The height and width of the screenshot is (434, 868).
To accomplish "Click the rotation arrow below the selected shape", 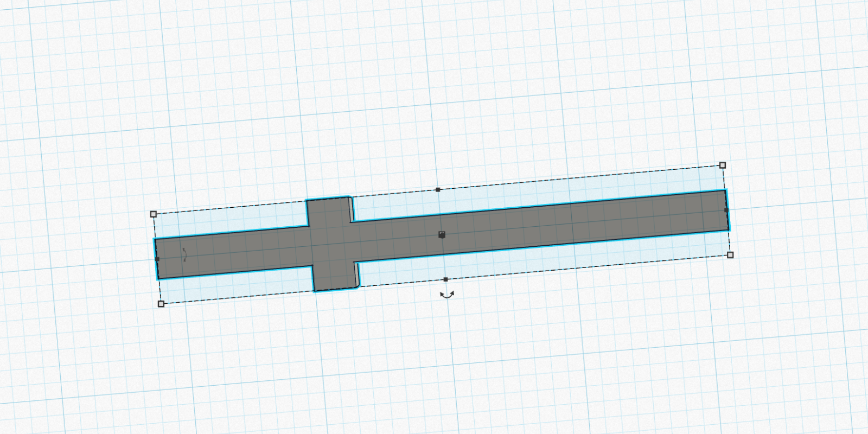I will (x=447, y=295).
